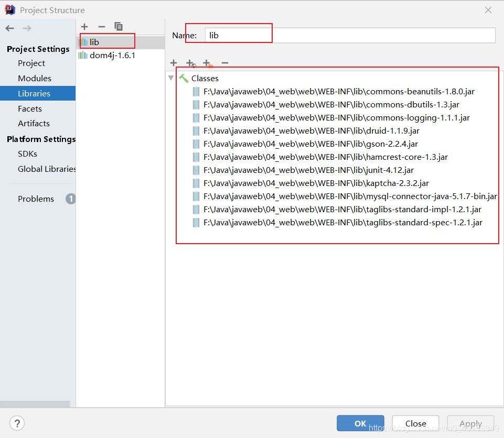Open the Project settings page

(x=31, y=63)
